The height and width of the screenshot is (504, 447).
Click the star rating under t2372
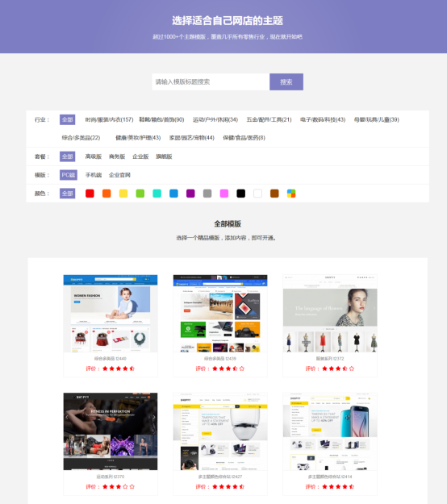point(338,369)
